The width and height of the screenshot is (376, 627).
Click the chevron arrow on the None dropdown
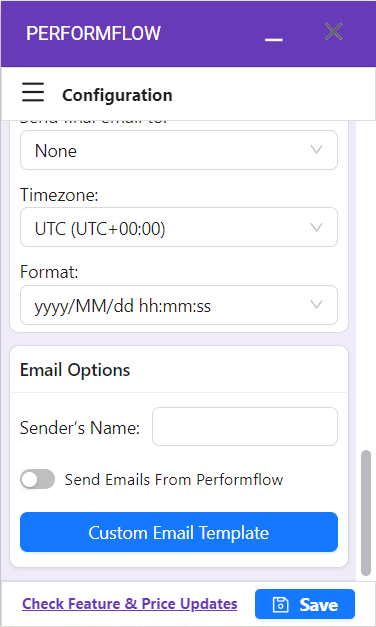316,150
